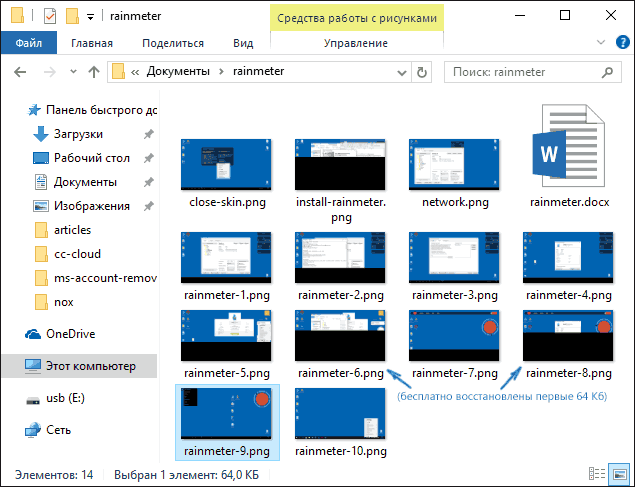The image size is (635, 487).
Task: Click the window folder icon in title bar
Action: coord(17,16)
